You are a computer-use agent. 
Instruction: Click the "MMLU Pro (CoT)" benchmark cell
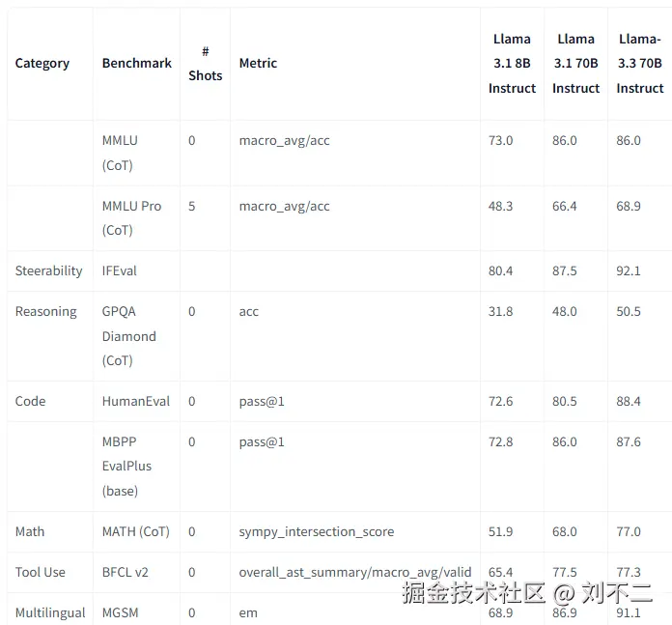(131, 217)
